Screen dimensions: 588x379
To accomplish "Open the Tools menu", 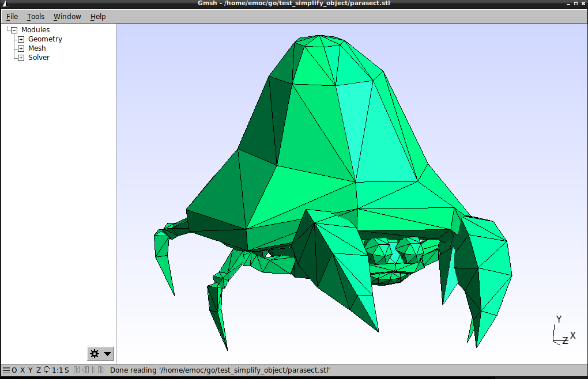I will (36, 16).
